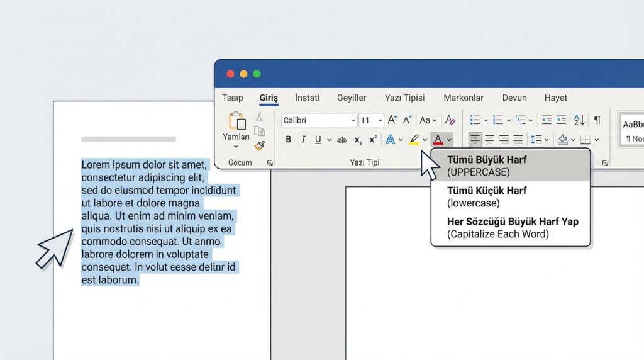Toggle justify alignment
The height and width of the screenshot is (360, 644).
tap(518, 140)
